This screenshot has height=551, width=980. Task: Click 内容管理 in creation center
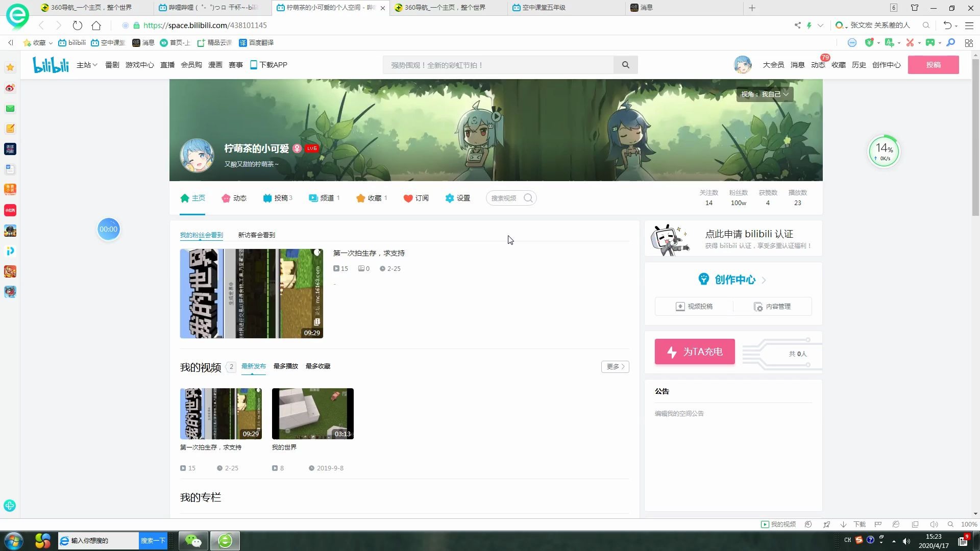772,306
